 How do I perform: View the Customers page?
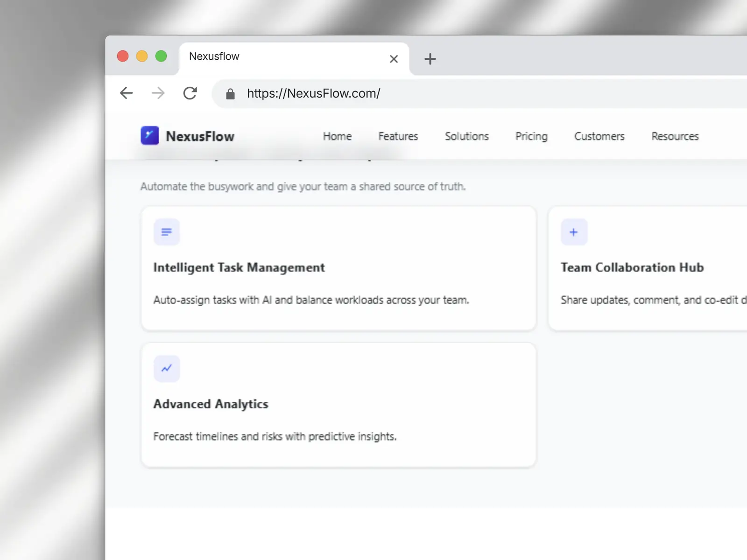coord(599,136)
